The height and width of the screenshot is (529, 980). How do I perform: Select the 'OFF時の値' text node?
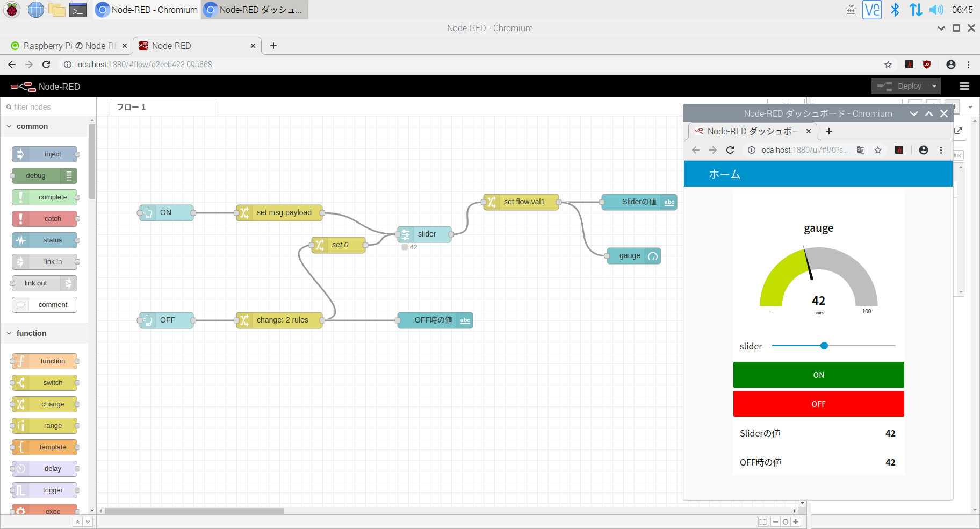tap(435, 320)
